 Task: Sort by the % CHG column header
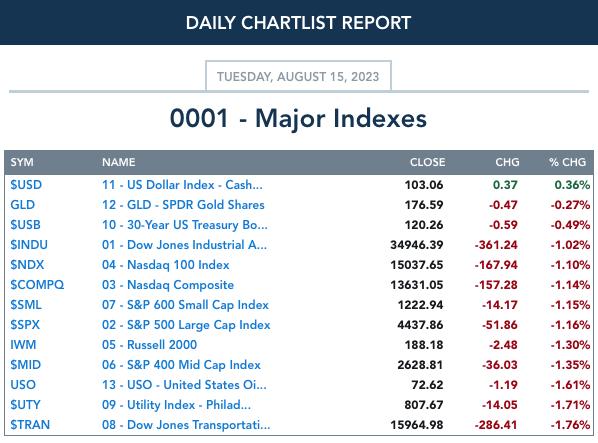(567, 162)
